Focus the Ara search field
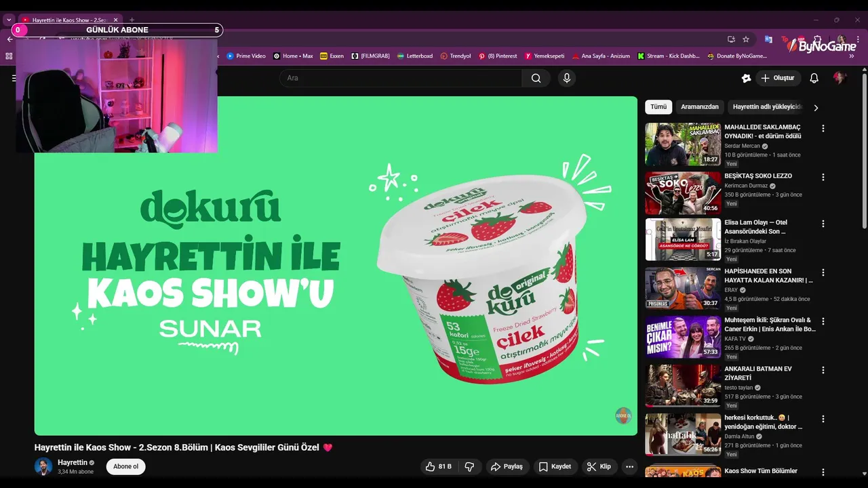 click(401, 78)
